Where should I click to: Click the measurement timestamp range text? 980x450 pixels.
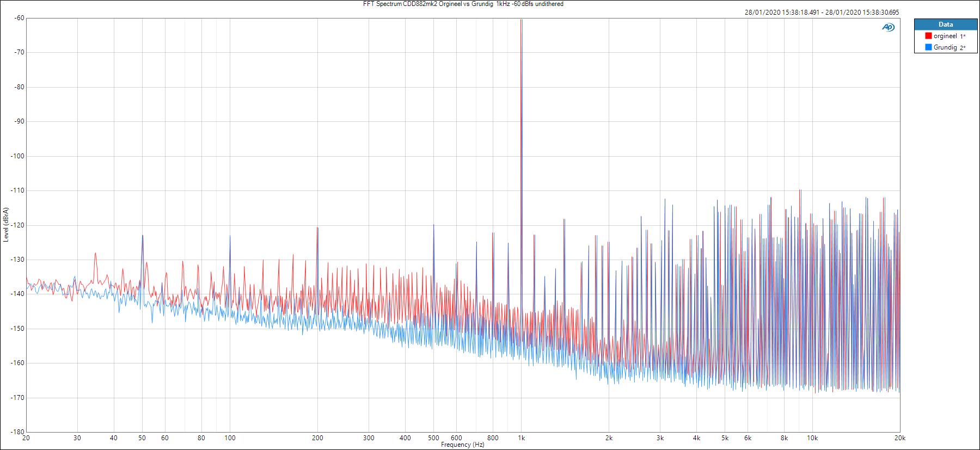(x=822, y=13)
